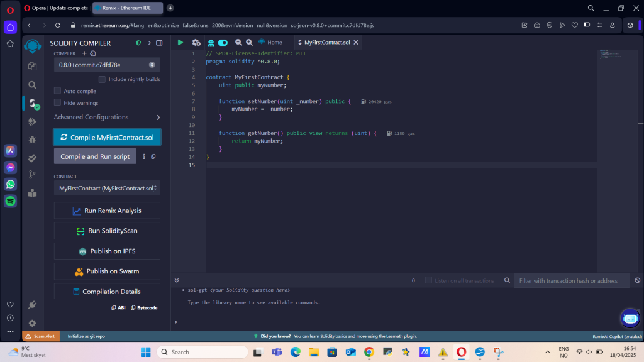Open the floating chat assistant bubble
Screen dimensions: 644x362
coord(630,318)
